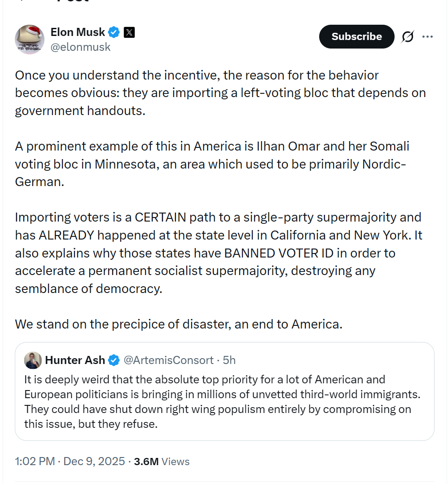Screen dimensions: 448x484
Task: Click Hunter Ash's verified checkmark badge
Action: pos(114,360)
